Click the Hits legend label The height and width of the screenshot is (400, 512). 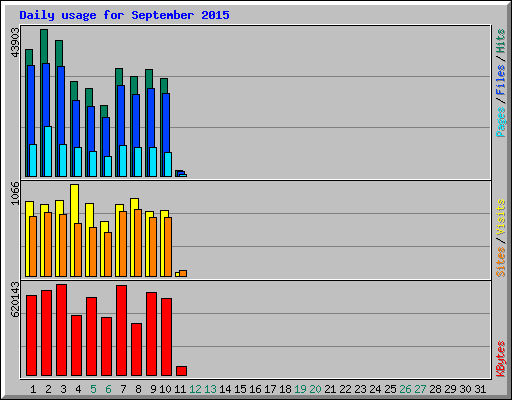click(x=501, y=41)
